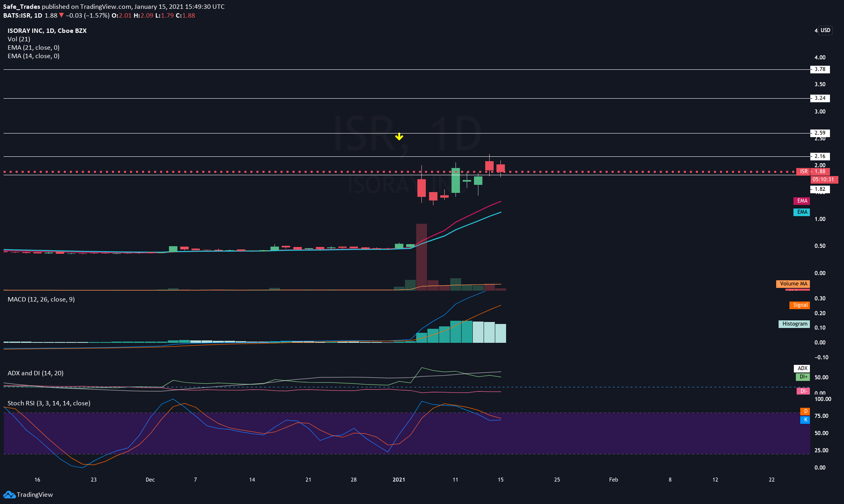Click the tallest red volume bar
The height and width of the screenshot is (504, 844).
click(421, 257)
